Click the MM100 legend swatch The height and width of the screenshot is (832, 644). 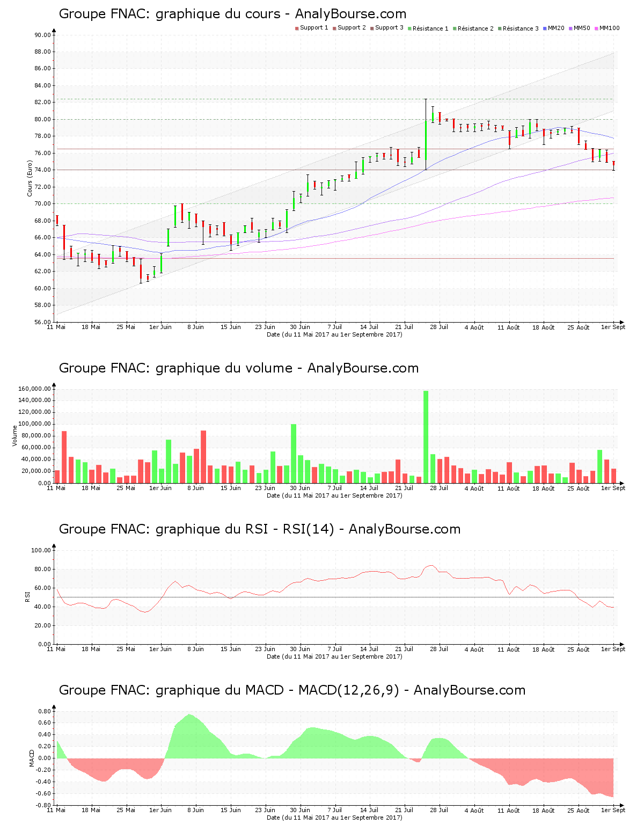coord(596,28)
